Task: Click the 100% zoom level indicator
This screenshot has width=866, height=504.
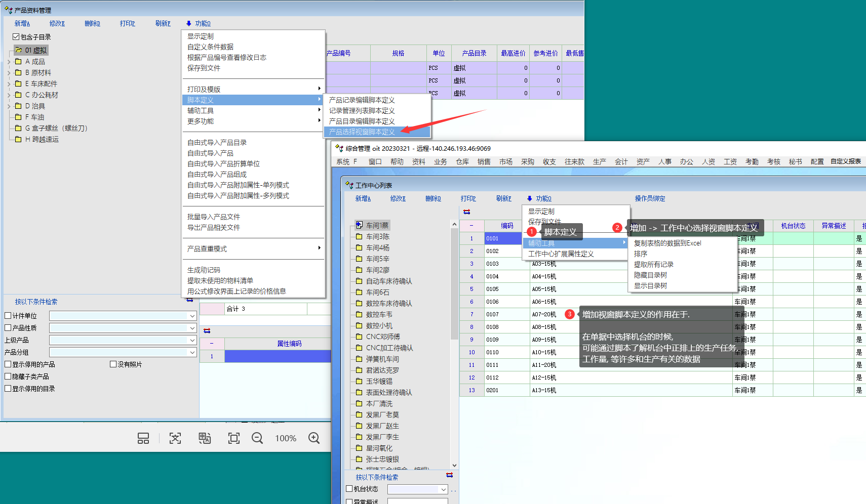Action: tap(286, 438)
